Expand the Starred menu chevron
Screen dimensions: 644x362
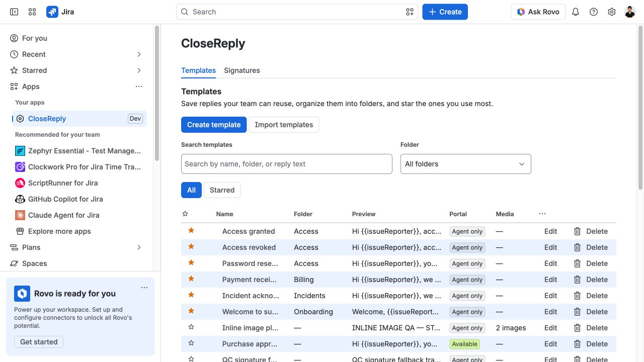click(139, 70)
